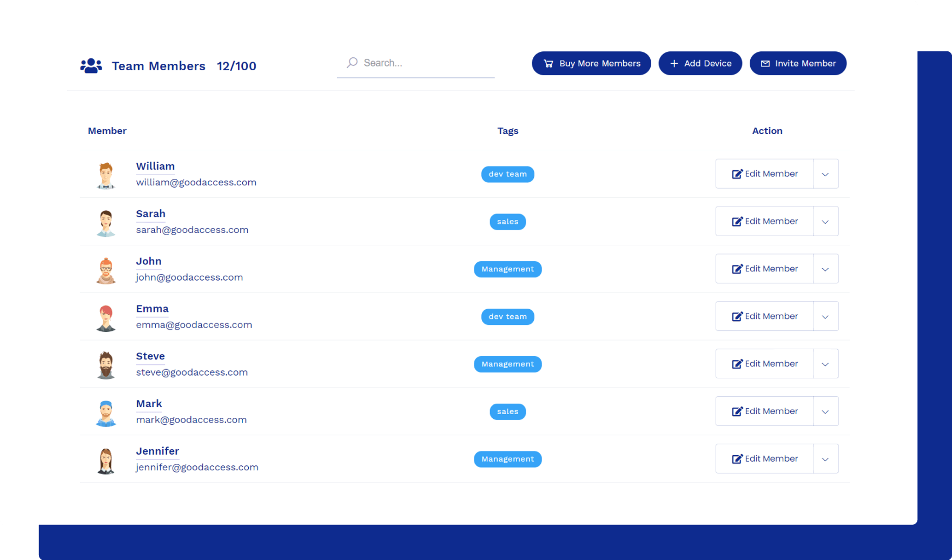Click John's avatar with glasses
This screenshot has width=952, height=560.
pos(106,270)
